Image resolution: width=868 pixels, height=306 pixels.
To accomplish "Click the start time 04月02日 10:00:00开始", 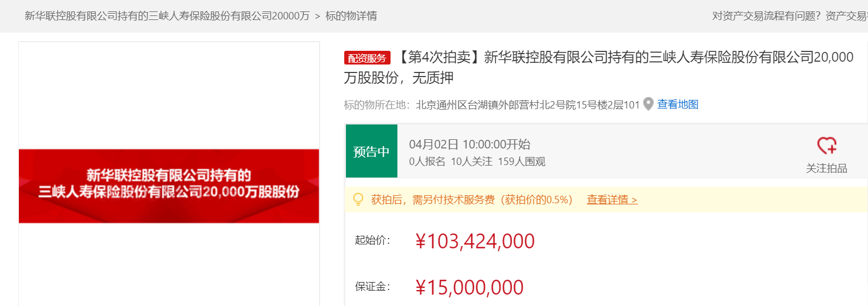I will (469, 144).
